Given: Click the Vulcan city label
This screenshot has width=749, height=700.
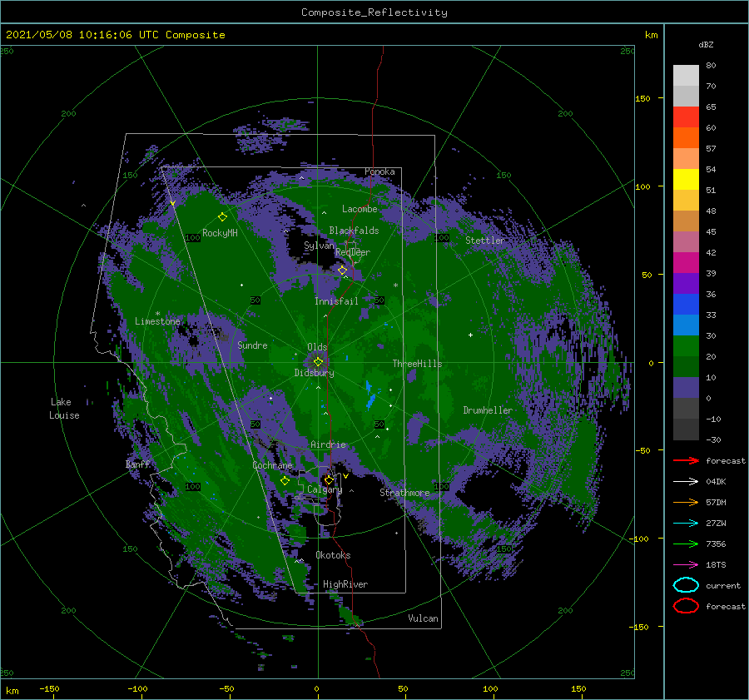Looking at the screenshot, I should 423,618.
